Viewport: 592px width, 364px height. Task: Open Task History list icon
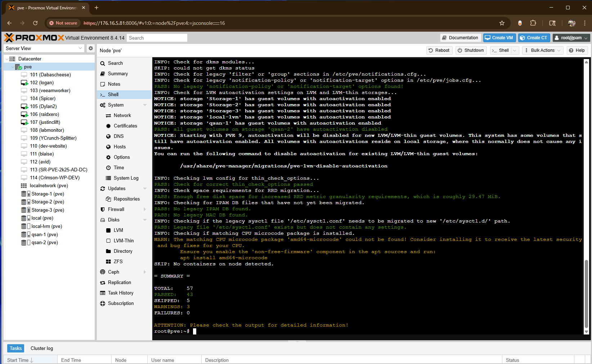point(103,293)
